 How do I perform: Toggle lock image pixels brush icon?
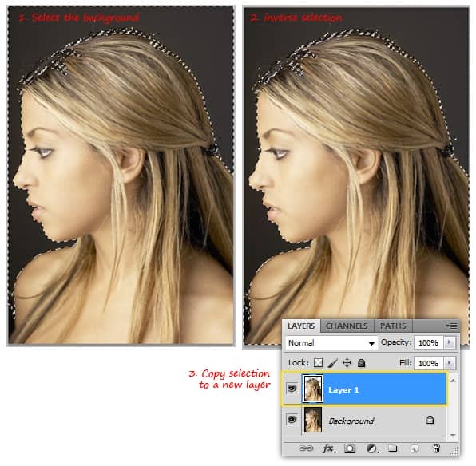[x=333, y=363]
